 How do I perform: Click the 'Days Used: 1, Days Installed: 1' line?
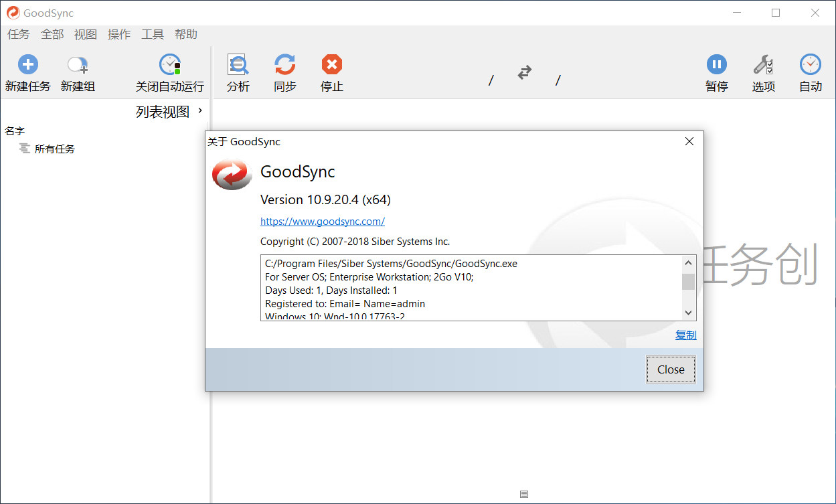331,290
